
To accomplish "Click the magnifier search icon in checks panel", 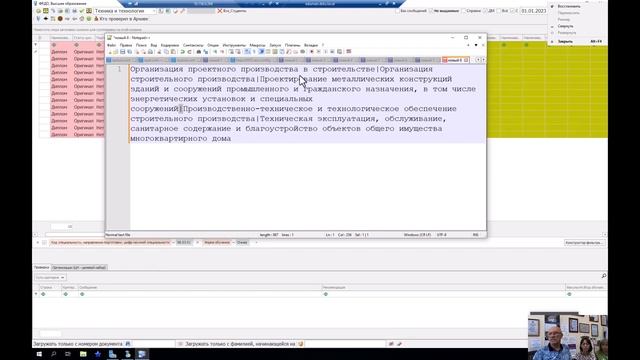I will pyautogui.click(x=604, y=276).
